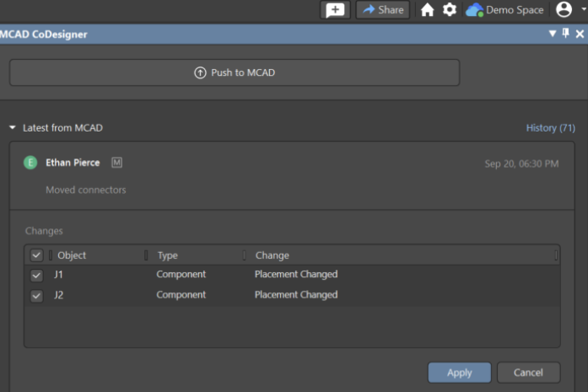Click the add comment icon
The height and width of the screenshot is (392, 588).
[335, 10]
